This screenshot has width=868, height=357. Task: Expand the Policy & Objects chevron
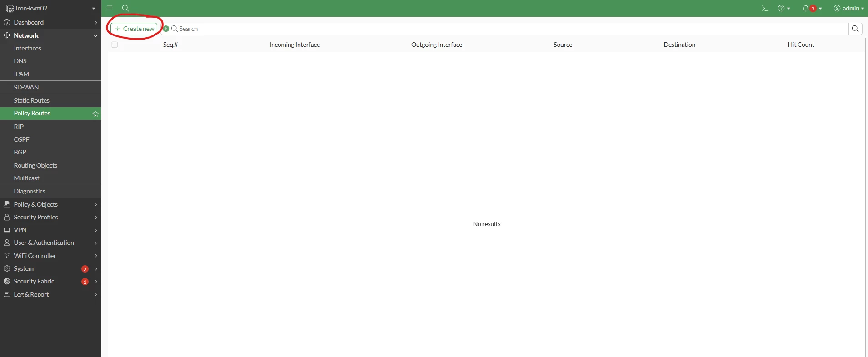click(95, 204)
